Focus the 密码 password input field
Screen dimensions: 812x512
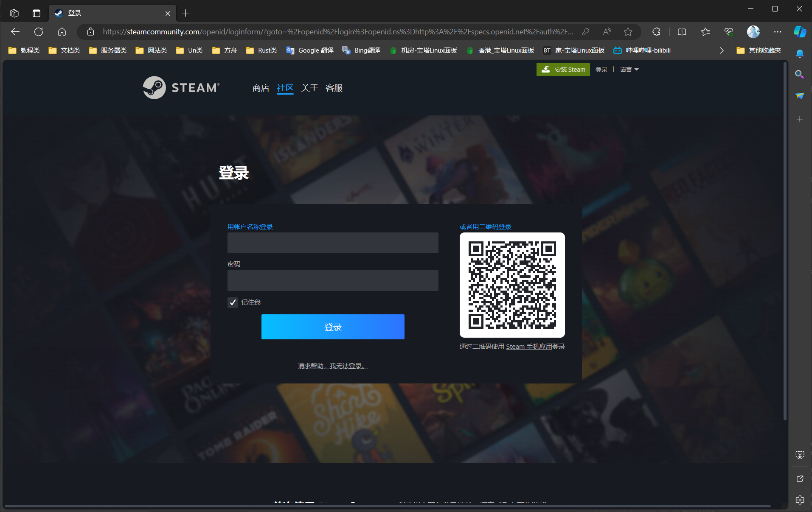pos(333,281)
